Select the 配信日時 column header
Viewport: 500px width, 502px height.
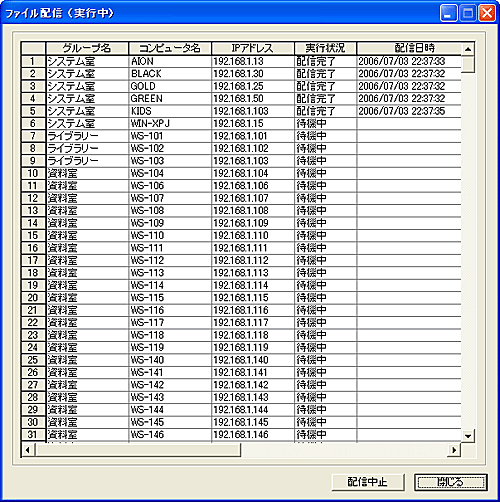[x=409, y=48]
